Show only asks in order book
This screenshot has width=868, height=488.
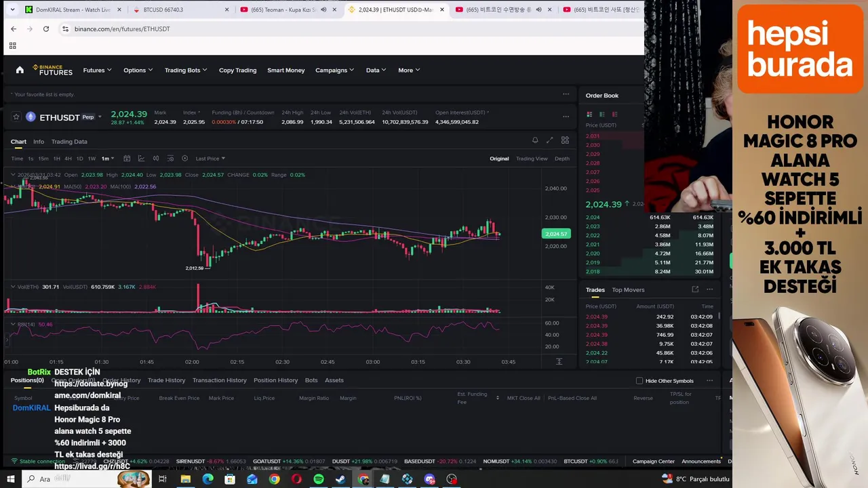click(x=614, y=114)
